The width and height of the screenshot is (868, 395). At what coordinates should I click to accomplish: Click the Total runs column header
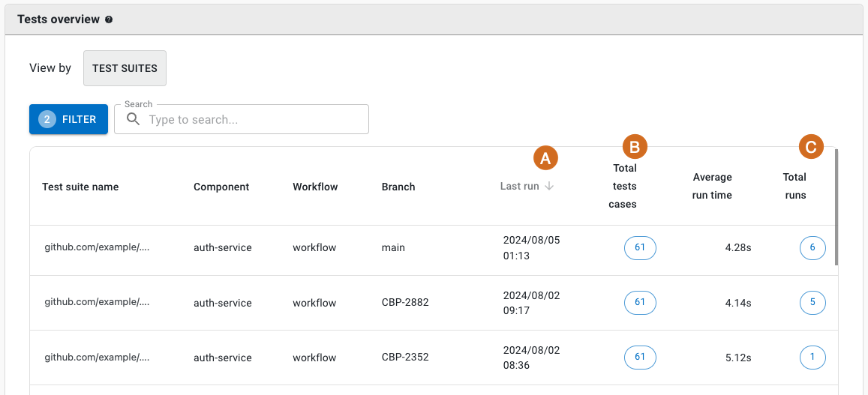794,187
